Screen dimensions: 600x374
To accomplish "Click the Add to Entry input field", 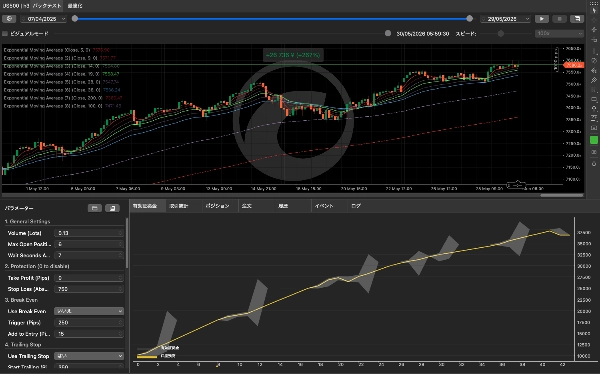I will (x=89, y=334).
